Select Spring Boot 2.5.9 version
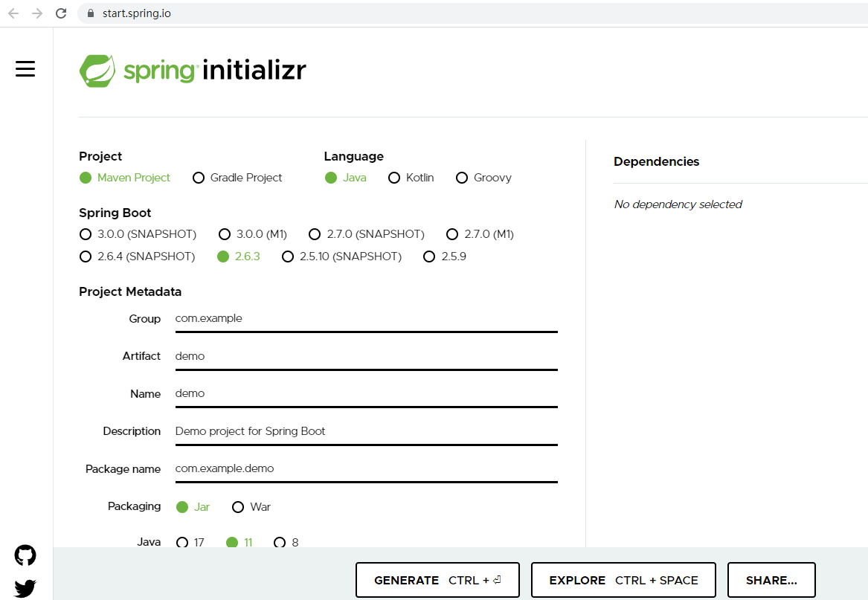This screenshot has height=600, width=868. [445, 257]
